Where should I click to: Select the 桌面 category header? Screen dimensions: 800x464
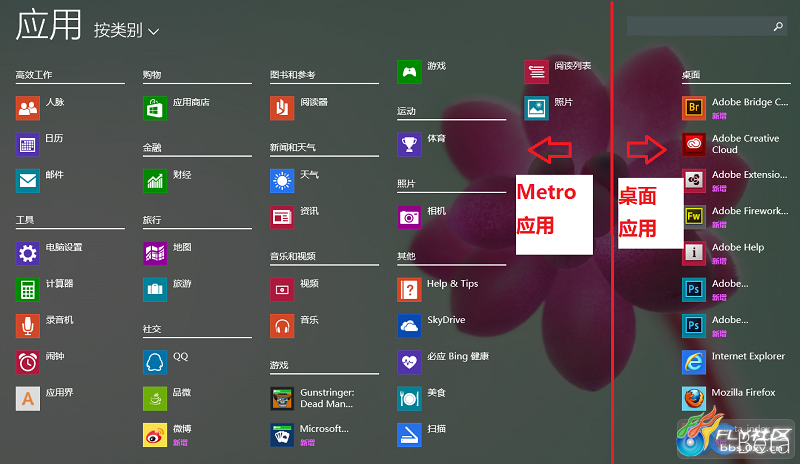691,75
